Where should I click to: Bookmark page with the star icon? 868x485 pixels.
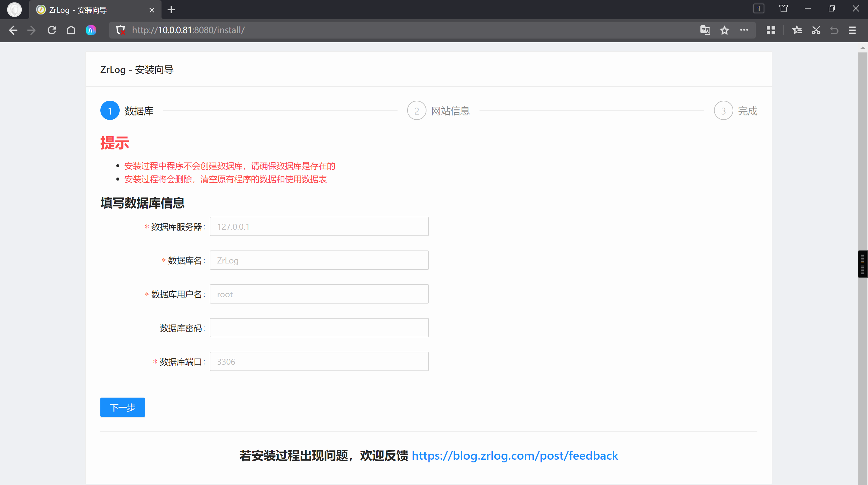click(725, 30)
